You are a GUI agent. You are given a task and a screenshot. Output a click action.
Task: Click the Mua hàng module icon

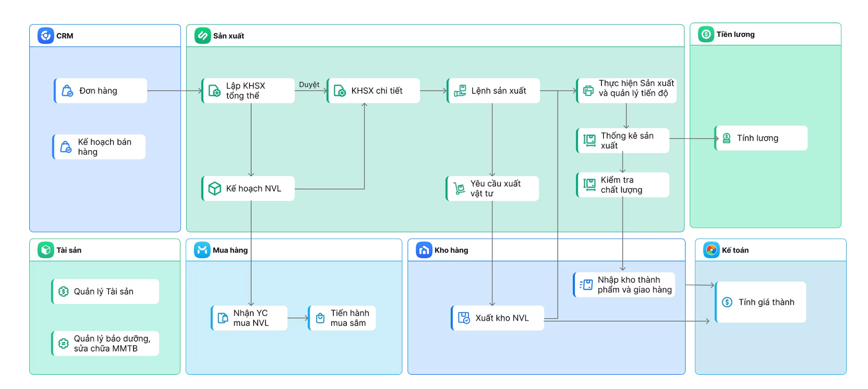(x=202, y=250)
